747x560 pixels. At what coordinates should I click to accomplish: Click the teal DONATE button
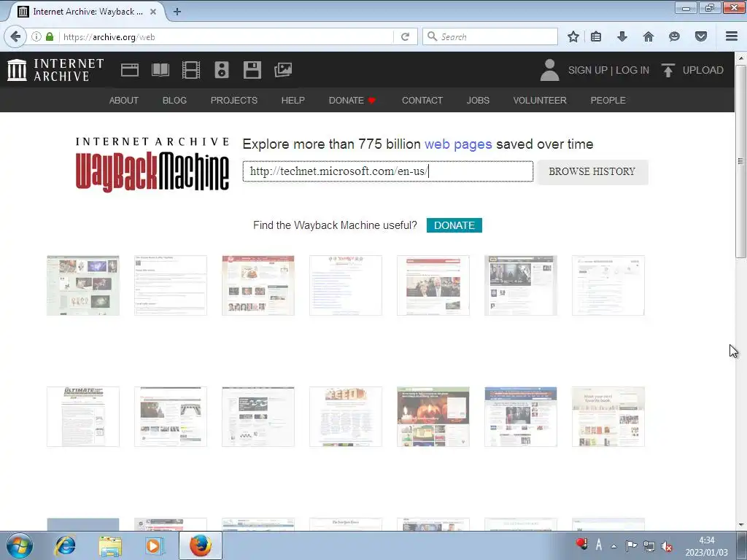click(x=454, y=225)
